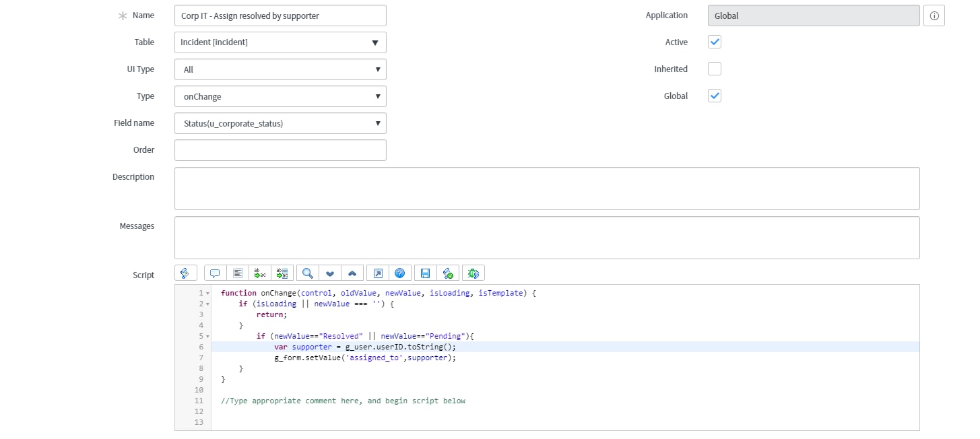Click the Replace All icon
The height and width of the screenshot is (439, 980).
pyautogui.click(x=282, y=273)
